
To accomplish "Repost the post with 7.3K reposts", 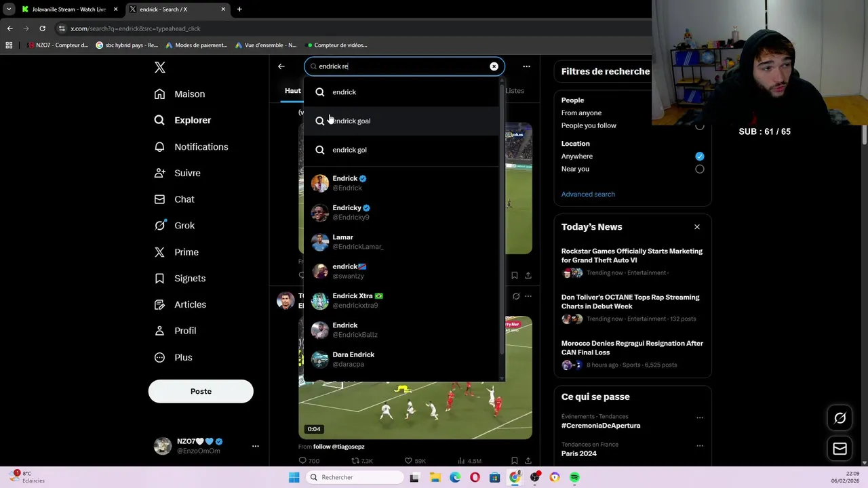I will coord(361,461).
